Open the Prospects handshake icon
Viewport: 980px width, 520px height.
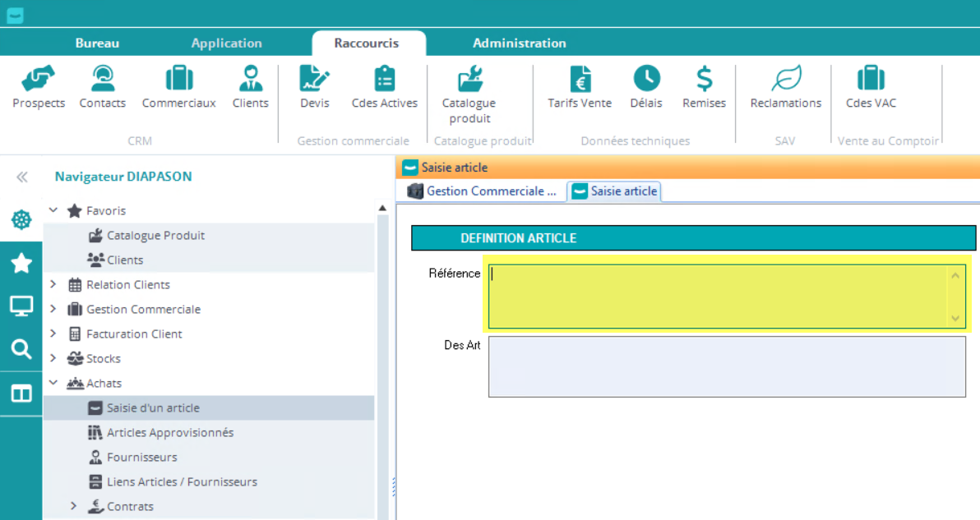point(39,80)
